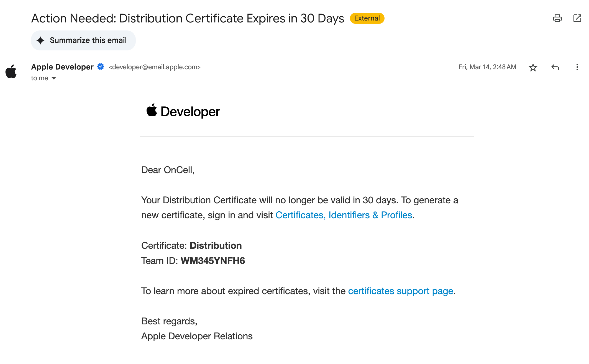The height and width of the screenshot is (364, 589).
Task: Print this email with printer icon
Action: pyautogui.click(x=557, y=18)
